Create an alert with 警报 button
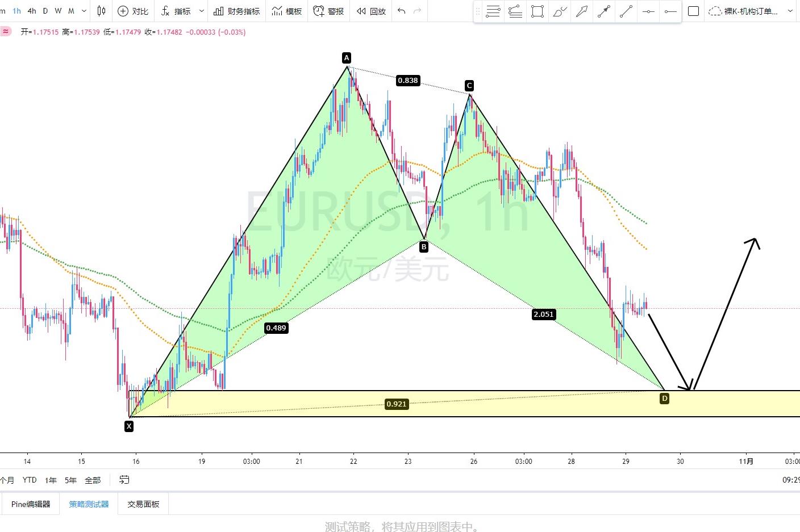Viewport: 800px width, 532px height. point(328,11)
